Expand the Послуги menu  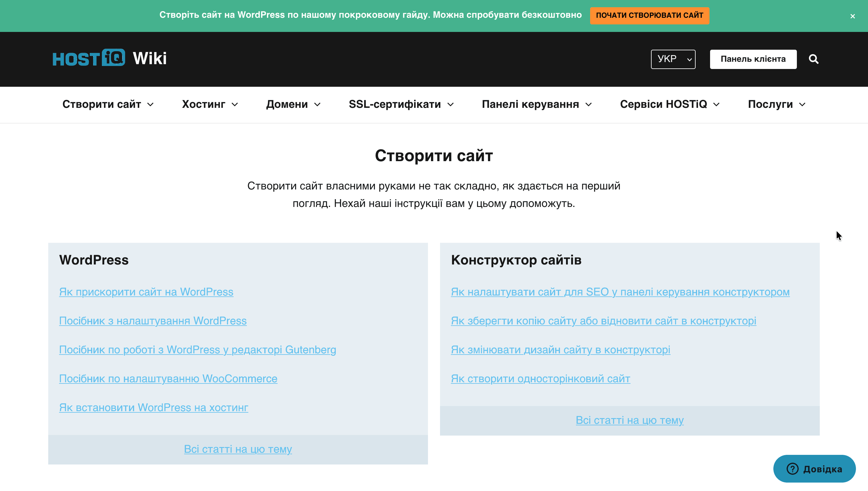[777, 105]
